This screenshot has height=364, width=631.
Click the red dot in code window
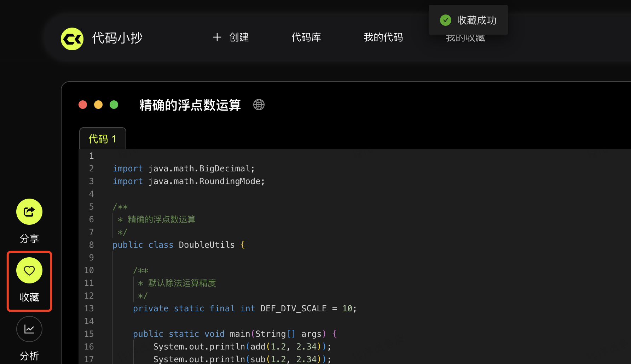click(83, 105)
